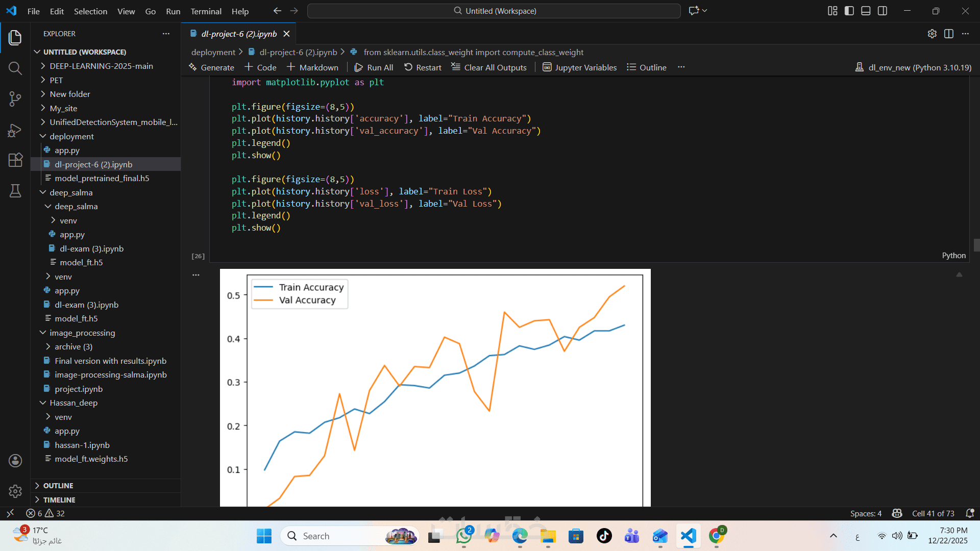980x551 pixels.
Task: Open the Run and Debug view
Action: (15, 130)
